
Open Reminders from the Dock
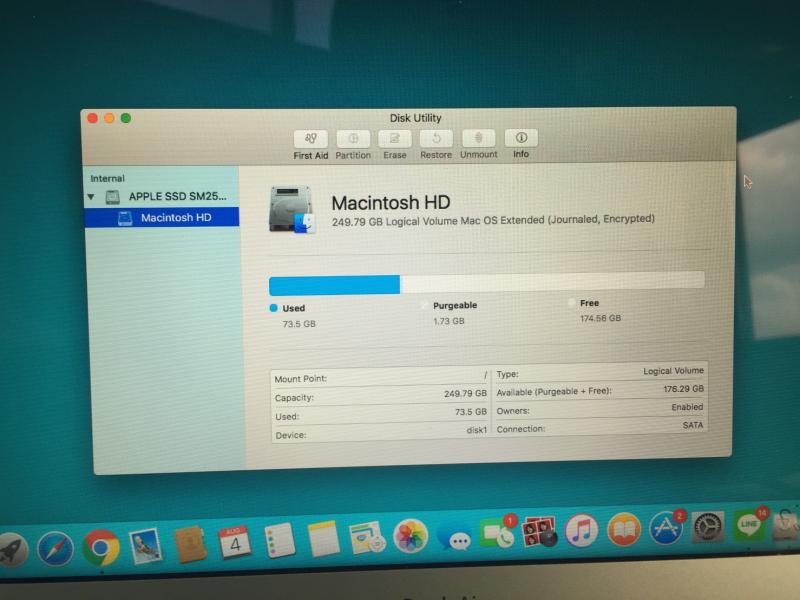[279, 540]
